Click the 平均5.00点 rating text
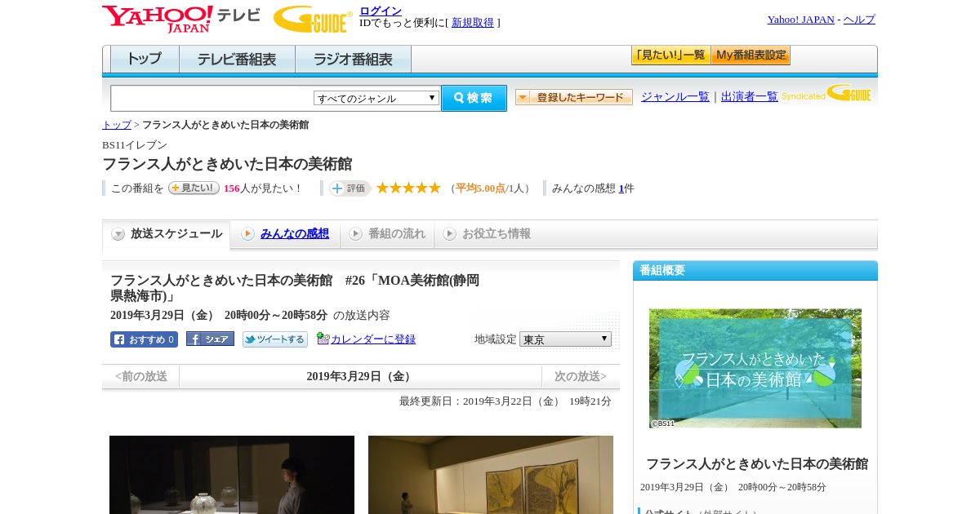Image resolution: width=980 pixels, height=514 pixels. pyautogui.click(x=480, y=188)
